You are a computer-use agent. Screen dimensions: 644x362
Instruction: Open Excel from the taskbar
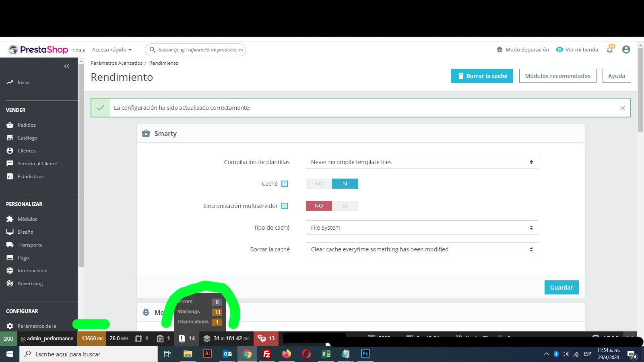tap(326, 354)
